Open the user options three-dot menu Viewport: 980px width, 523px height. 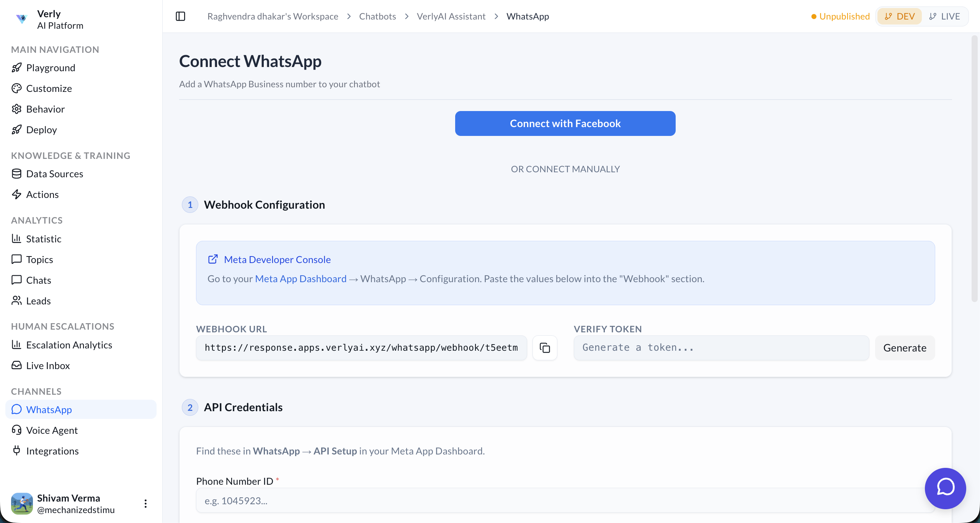point(145,503)
